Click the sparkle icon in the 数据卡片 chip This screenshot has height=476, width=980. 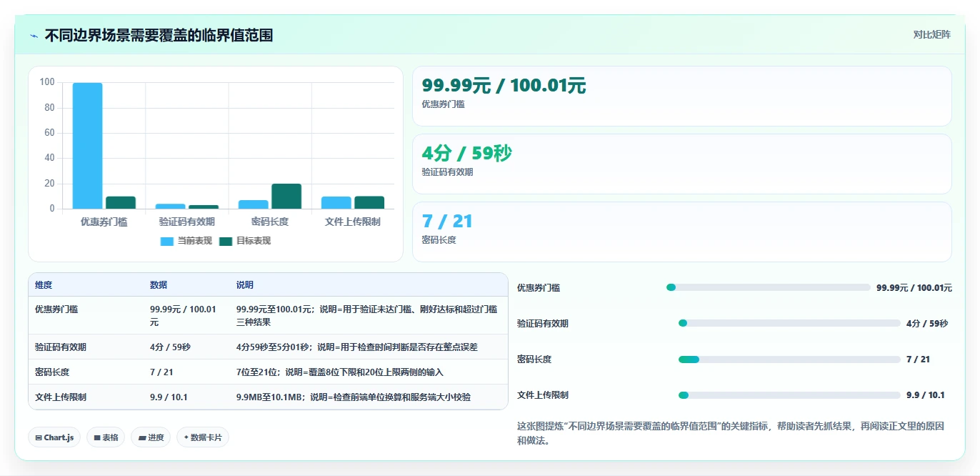(x=186, y=437)
